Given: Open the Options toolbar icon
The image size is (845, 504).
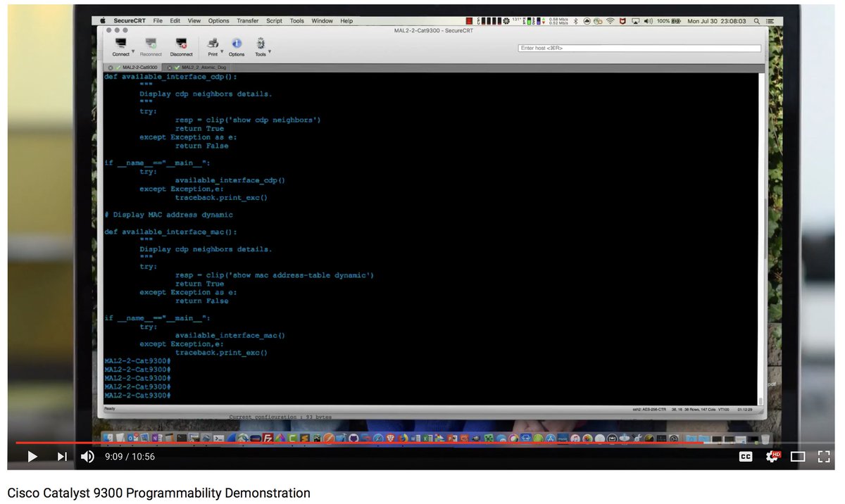Looking at the screenshot, I should [x=237, y=47].
